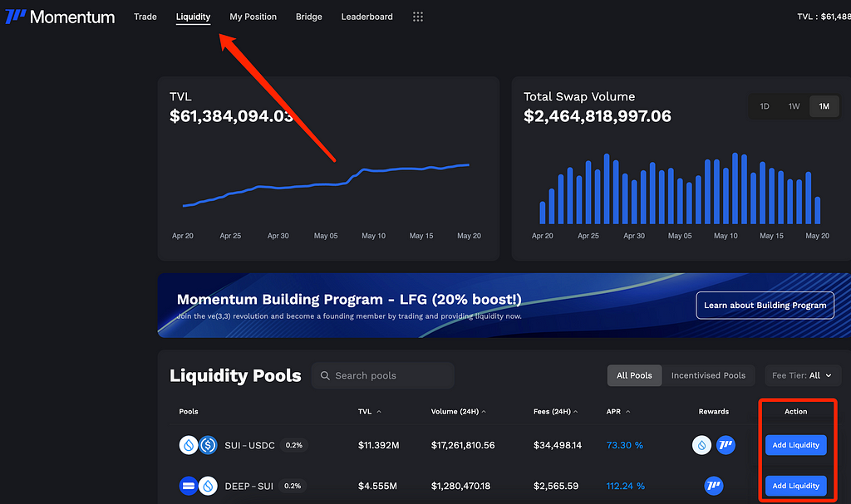Focus the Search pools input field
The height and width of the screenshot is (504, 851).
click(382, 375)
